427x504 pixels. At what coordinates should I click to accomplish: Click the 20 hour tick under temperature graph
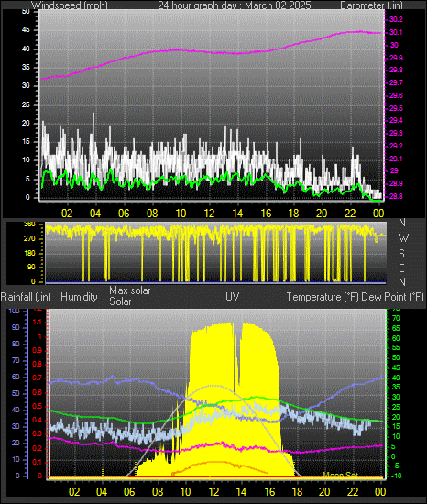324,492
